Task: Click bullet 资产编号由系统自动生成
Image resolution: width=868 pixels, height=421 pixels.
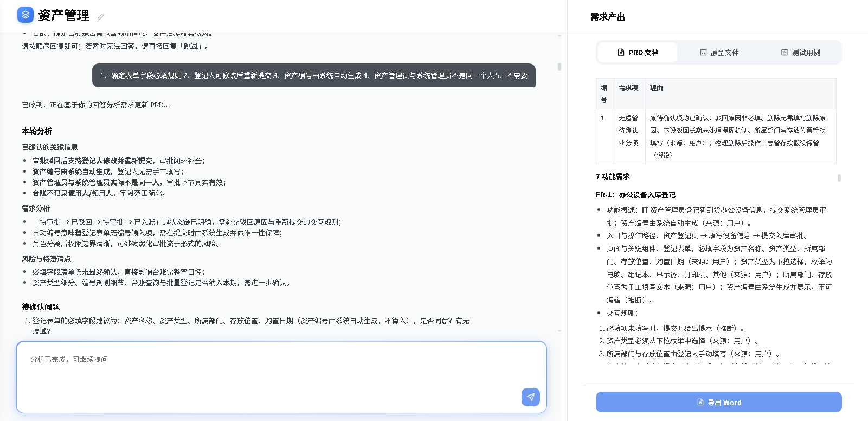Action: click(108, 171)
